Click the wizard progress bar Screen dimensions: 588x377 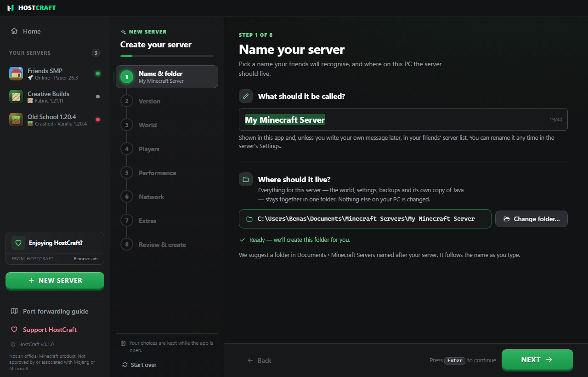167,56
